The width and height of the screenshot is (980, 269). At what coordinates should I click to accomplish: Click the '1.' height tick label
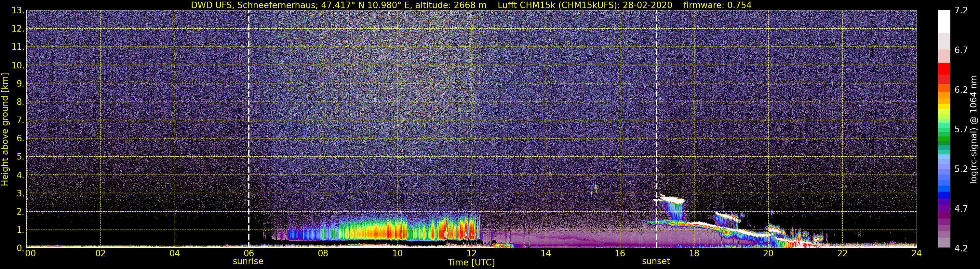tap(20, 230)
